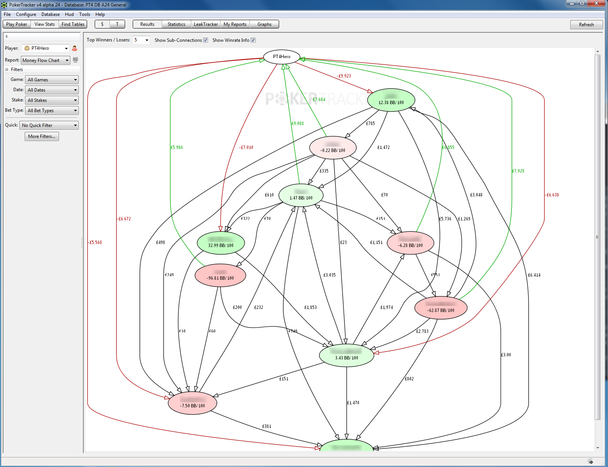Image resolution: width=608 pixels, height=467 pixels.
Task: Select the 1.47 BB/100 green node
Action: point(301,195)
